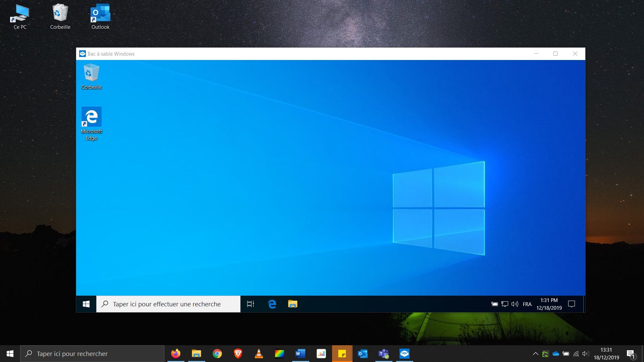Expand hidden tray icons chevron

pyautogui.click(x=535, y=354)
